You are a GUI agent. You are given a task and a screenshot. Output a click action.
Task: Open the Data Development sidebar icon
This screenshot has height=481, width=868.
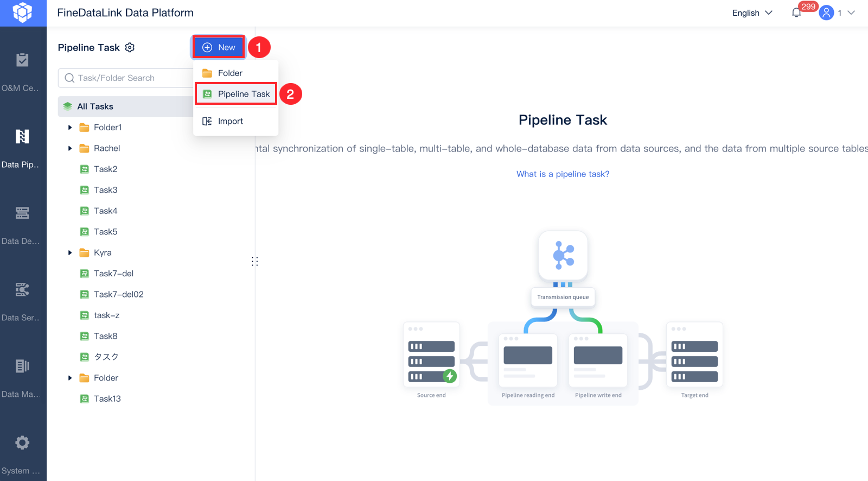pyautogui.click(x=22, y=213)
